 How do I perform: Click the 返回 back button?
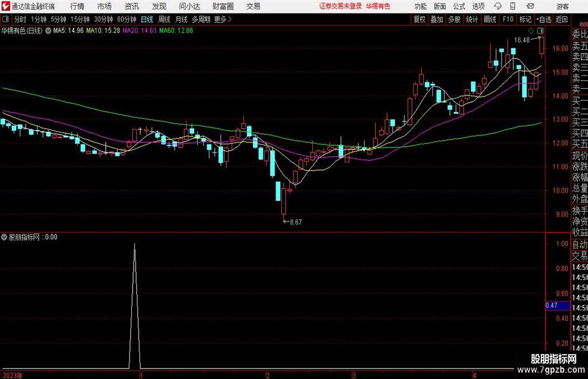pyautogui.click(x=561, y=19)
